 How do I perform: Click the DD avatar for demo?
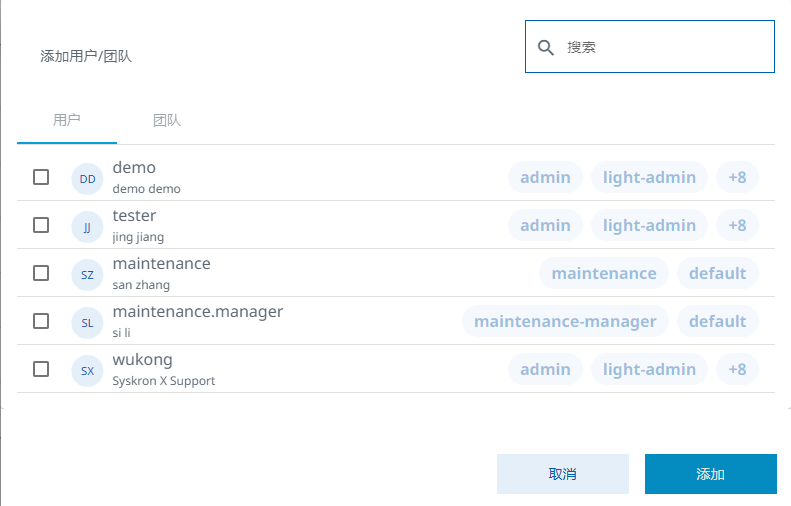pyautogui.click(x=88, y=178)
